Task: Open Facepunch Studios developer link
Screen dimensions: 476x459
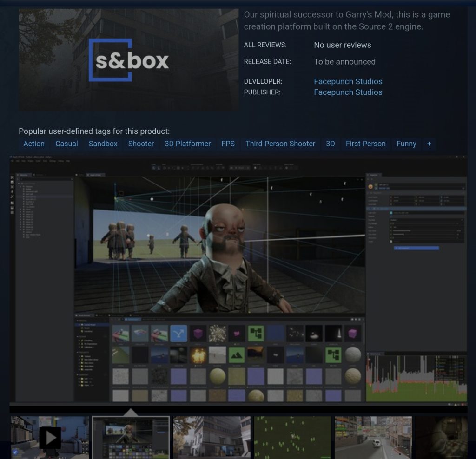Action: click(348, 81)
